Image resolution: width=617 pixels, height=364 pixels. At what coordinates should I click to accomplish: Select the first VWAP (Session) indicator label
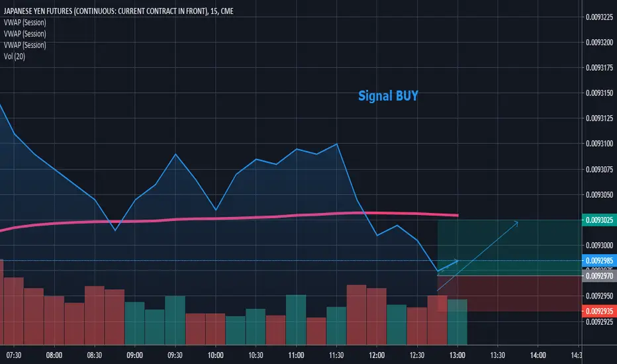tap(24, 23)
